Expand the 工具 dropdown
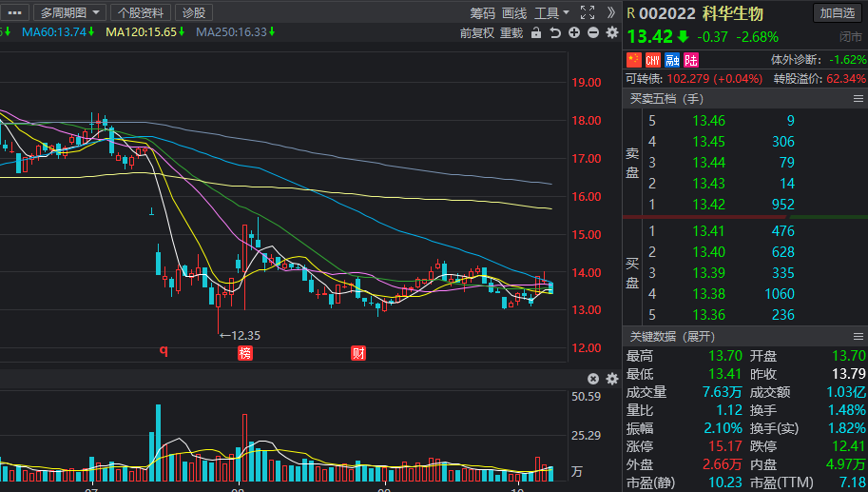This screenshot has height=492, width=868. [x=551, y=12]
